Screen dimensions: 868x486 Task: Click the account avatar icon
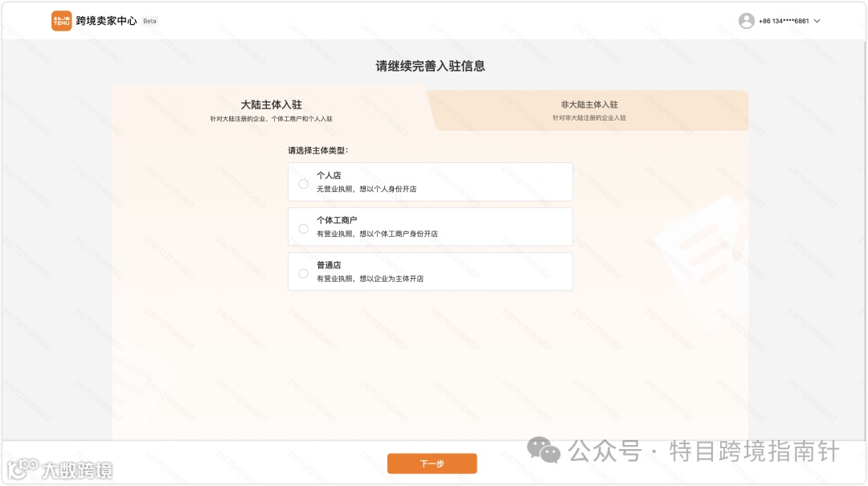tap(746, 20)
